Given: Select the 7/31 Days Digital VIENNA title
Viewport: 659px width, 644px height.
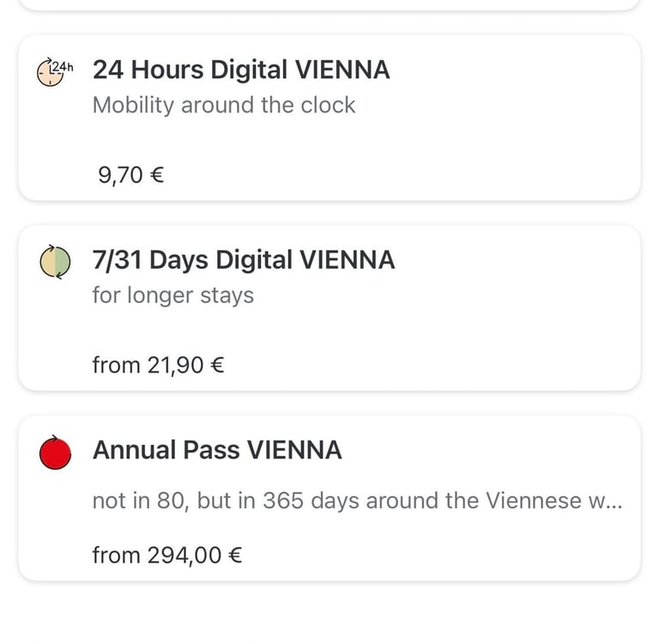Looking at the screenshot, I should click(x=244, y=259).
